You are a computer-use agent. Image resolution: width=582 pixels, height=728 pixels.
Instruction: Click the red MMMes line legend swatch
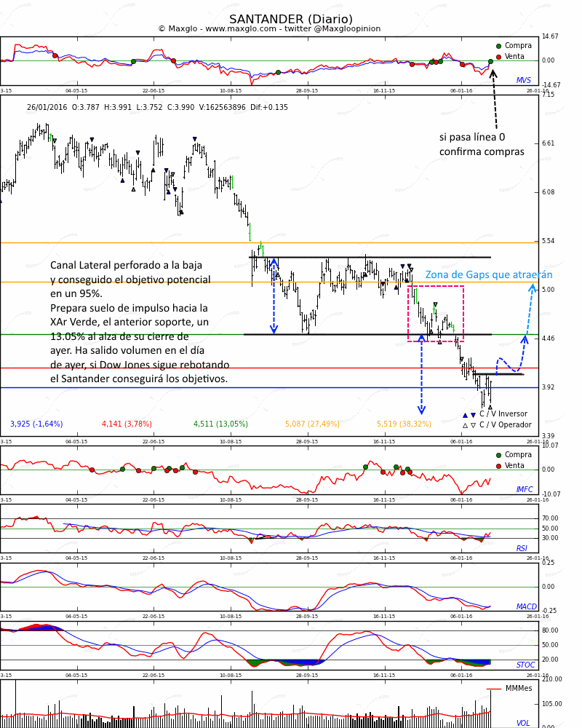coord(494,689)
